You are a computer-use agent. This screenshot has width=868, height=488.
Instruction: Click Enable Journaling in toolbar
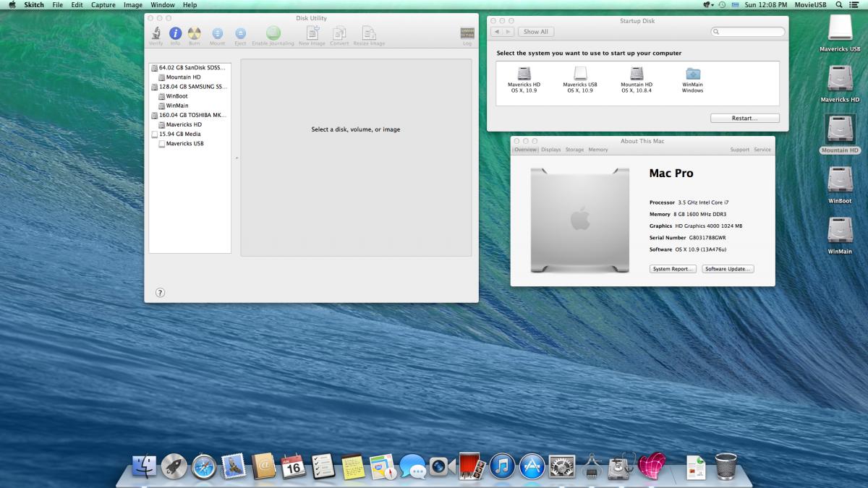(x=273, y=35)
